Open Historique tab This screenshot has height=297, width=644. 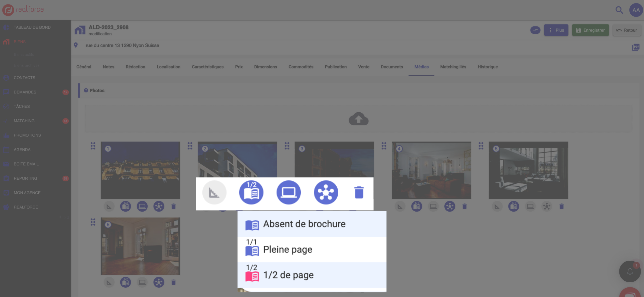tap(487, 67)
